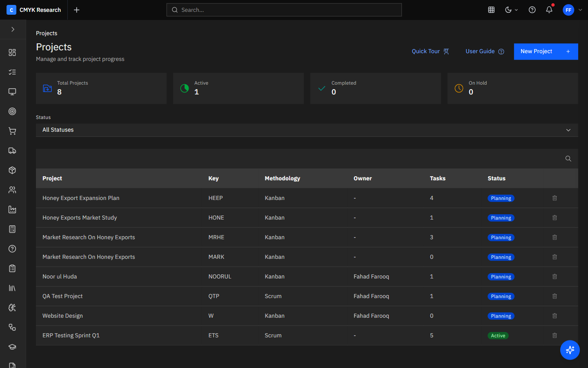Viewport: 588px width, 368px height.
Task: Start the Quick Tour
Action: click(430, 51)
